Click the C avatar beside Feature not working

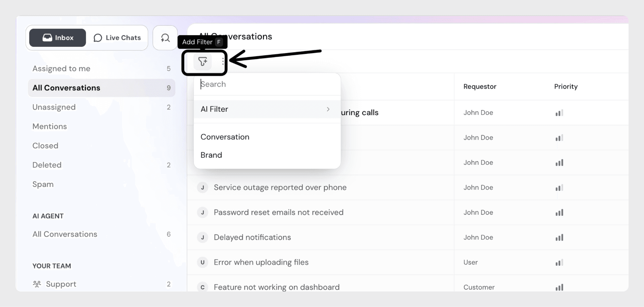point(203,287)
